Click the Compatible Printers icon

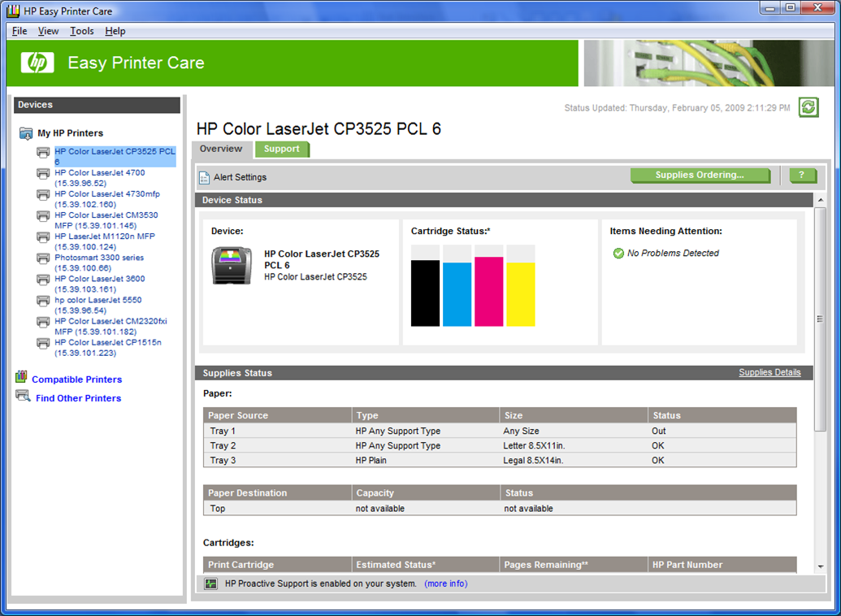point(21,377)
